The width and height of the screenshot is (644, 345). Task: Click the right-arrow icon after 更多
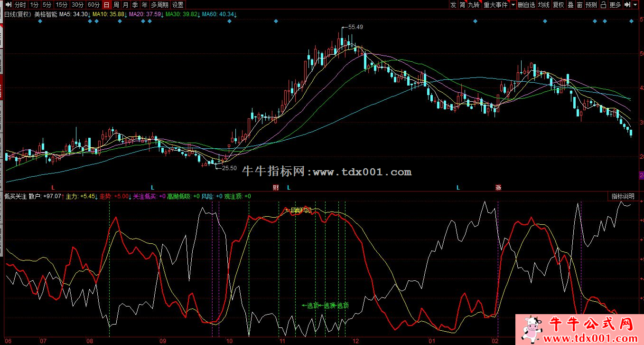click(628, 5)
